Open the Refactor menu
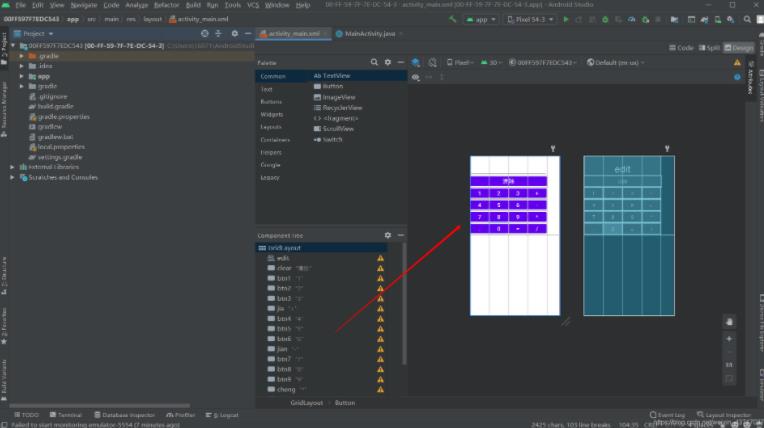The image size is (764, 428). point(167,5)
